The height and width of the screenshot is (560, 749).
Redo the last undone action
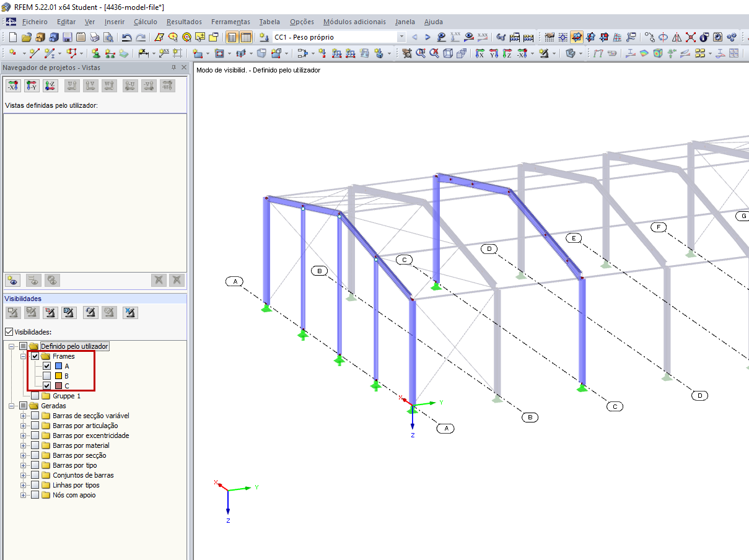point(141,37)
